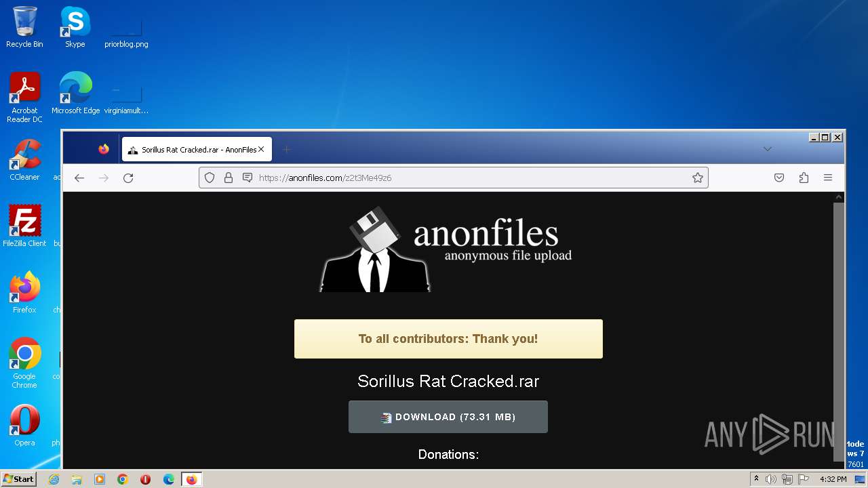Open the network tray icon
This screenshot has height=488, width=868.
pyautogui.click(x=787, y=479)
